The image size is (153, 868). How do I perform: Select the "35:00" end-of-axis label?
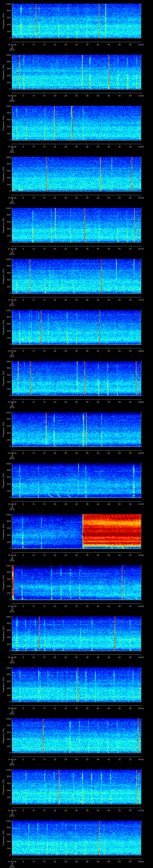pyautogui.click(x=141, y=197)
